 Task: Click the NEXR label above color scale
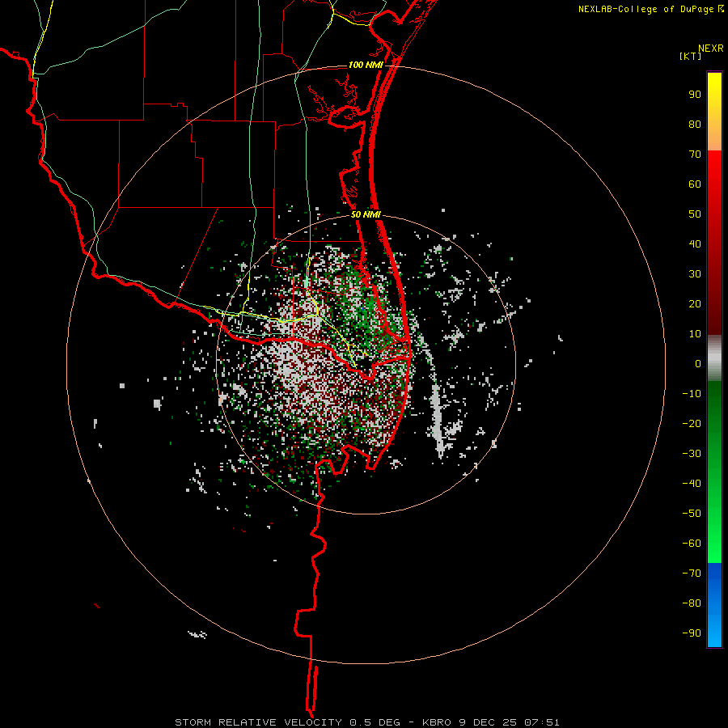(x=711, y=49)
